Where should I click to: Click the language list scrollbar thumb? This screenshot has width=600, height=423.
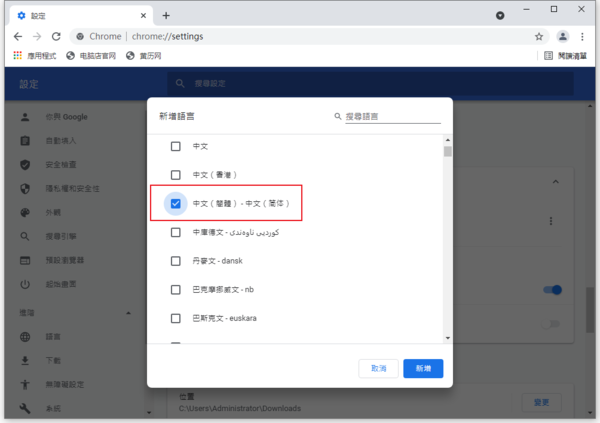click(x=448, y=152)
